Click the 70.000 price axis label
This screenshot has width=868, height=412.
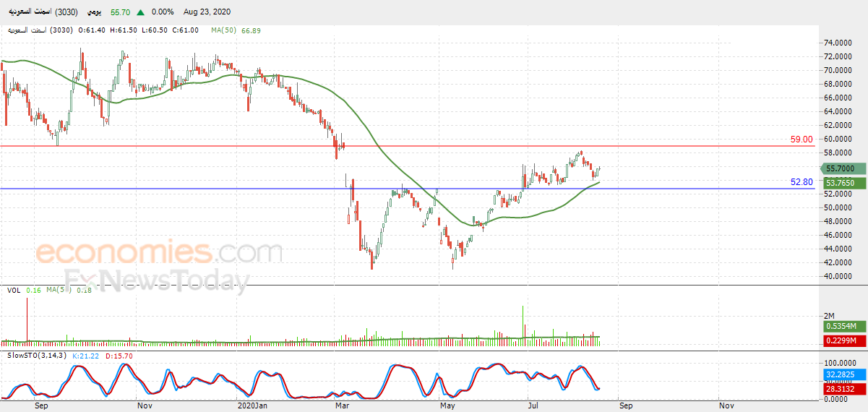[837, 70]
